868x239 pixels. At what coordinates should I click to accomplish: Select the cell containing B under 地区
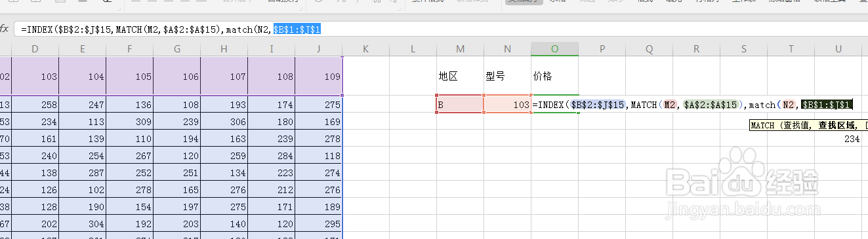click(460, 104)
